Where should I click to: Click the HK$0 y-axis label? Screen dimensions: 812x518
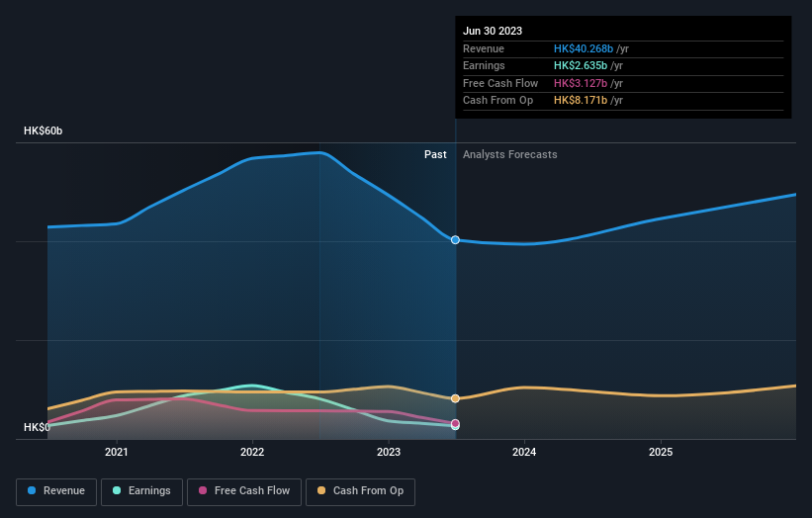pyautogui.click(x=37, y=427)
